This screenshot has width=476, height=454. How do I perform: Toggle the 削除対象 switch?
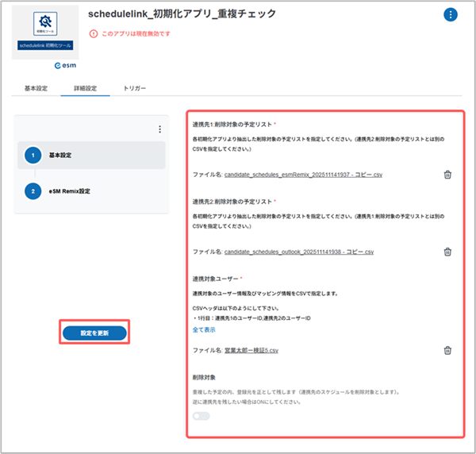201,416
